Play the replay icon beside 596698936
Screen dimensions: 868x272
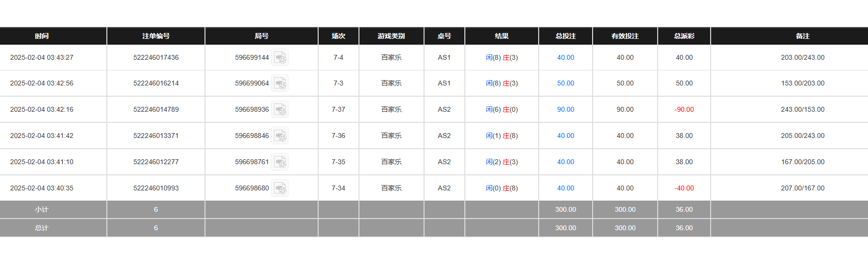(x=280, y=110)
